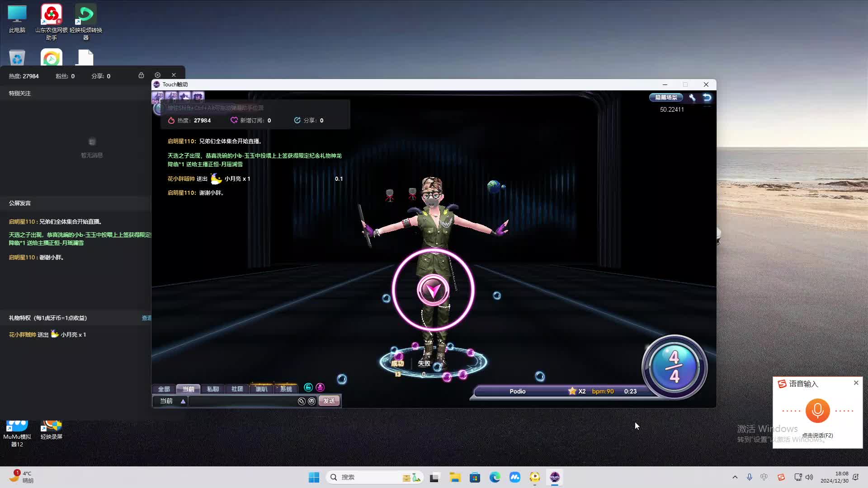Open settings gear in streaming panel header
868x488 pixels.
click(157, 75)
